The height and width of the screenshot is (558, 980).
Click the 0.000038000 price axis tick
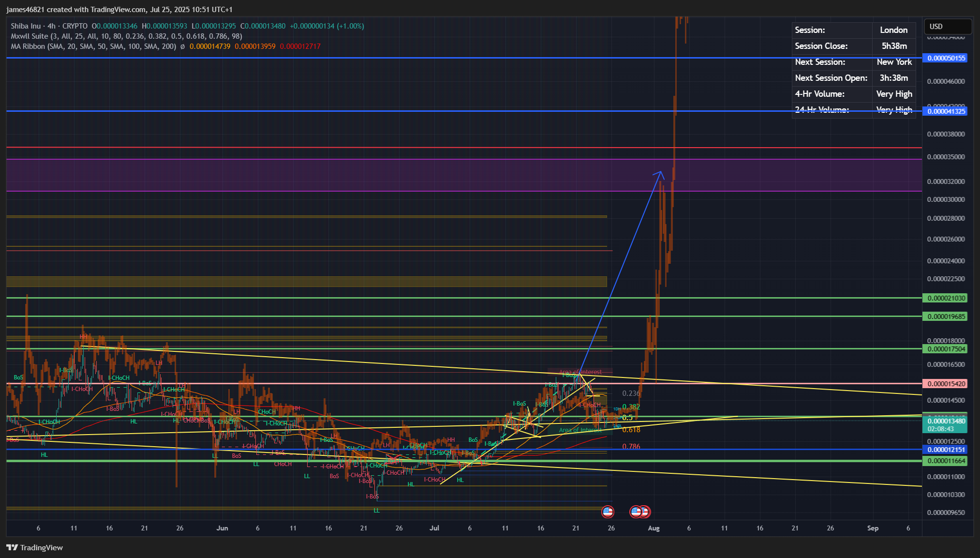coord(946,134)
